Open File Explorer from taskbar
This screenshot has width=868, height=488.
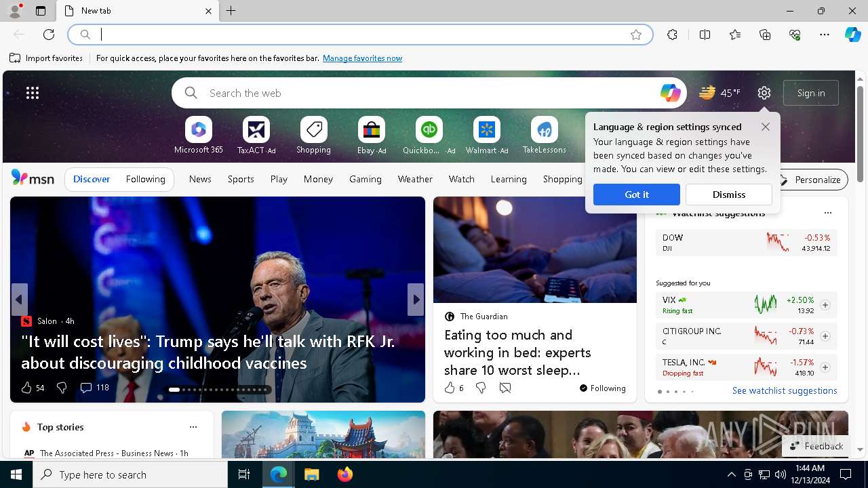pyautogui.click(x=311, y=474)
